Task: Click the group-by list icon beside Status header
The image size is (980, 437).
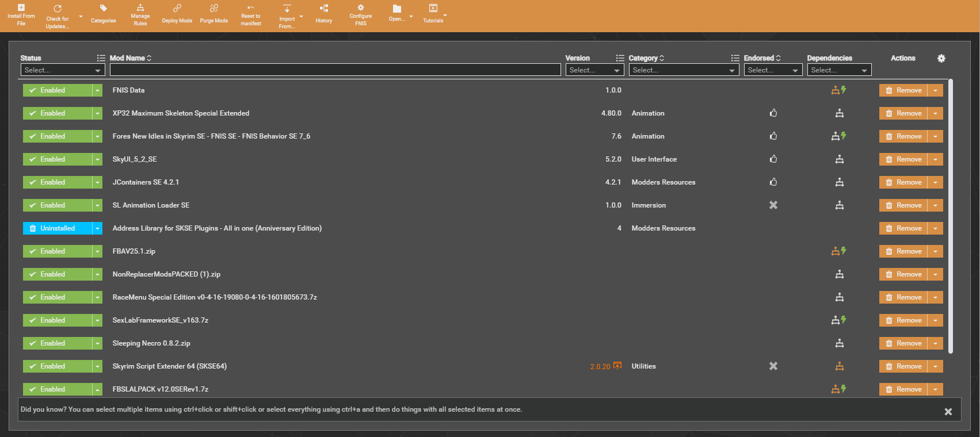Action: 101,58
